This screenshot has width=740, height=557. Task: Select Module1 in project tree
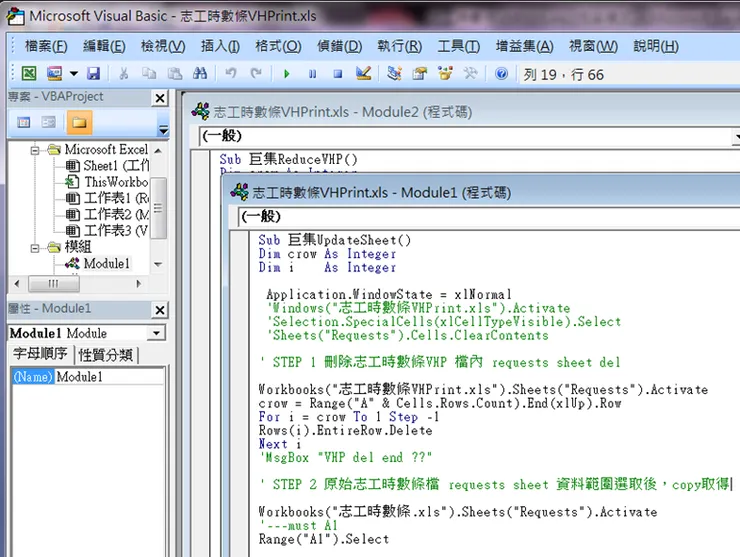[98, 263]
